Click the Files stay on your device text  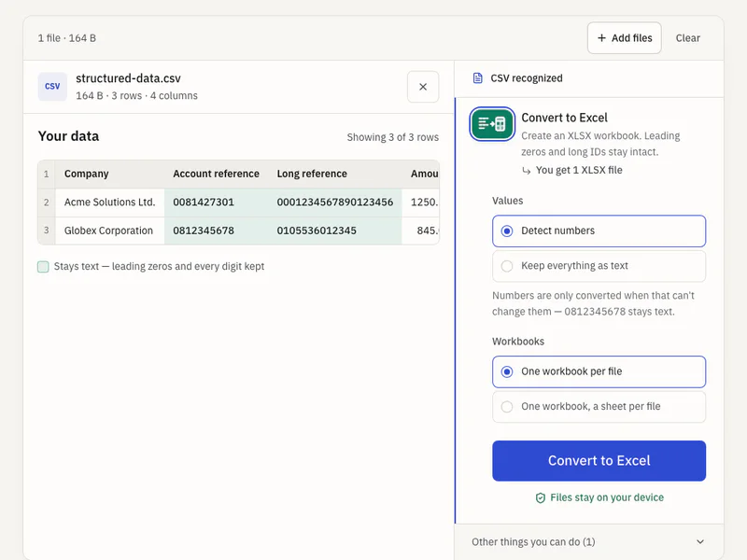point(606,497)
